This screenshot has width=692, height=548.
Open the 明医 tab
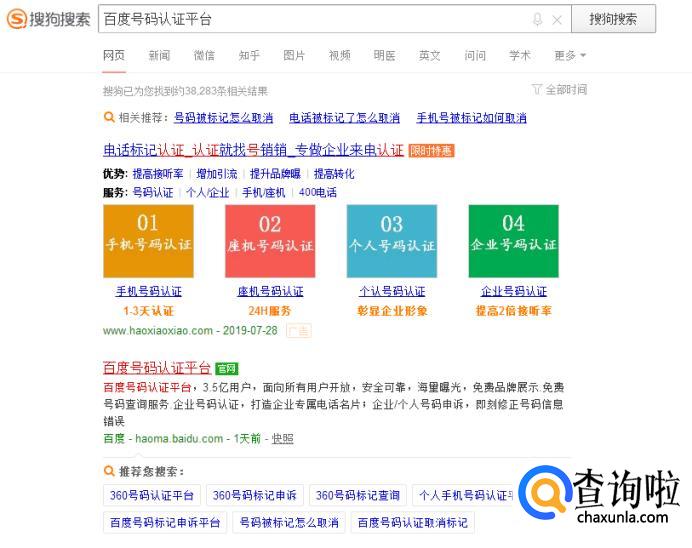point(384,56)
